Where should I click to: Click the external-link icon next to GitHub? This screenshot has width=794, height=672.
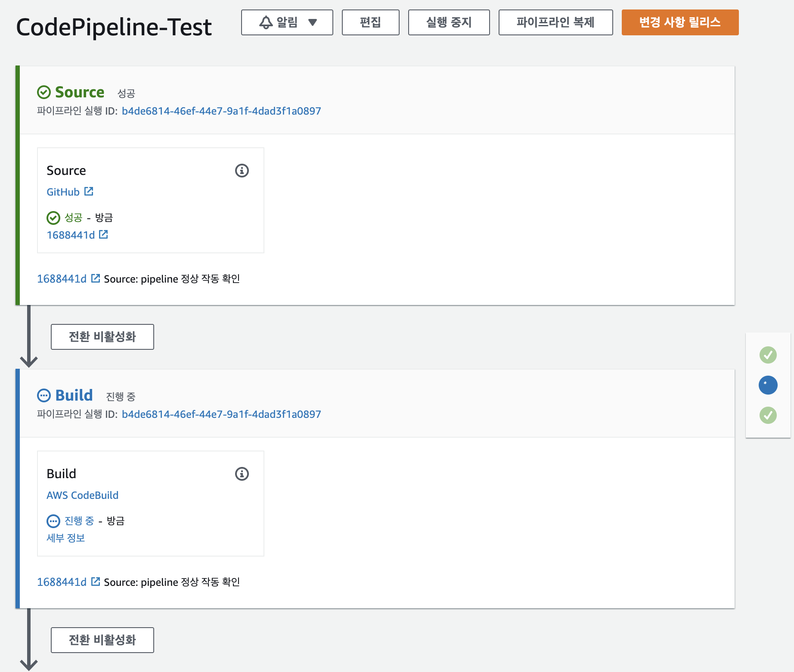89,191
